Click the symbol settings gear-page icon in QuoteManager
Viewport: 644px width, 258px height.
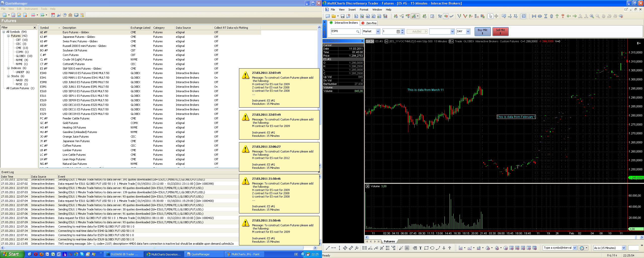click(x=14, y=15)
